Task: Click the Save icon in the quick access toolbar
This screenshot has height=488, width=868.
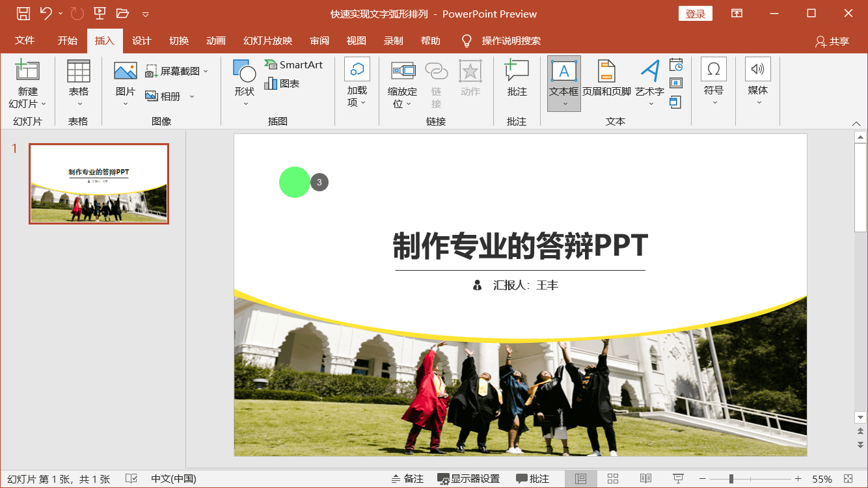Action: pyautogui.click(x=23, y=13)
